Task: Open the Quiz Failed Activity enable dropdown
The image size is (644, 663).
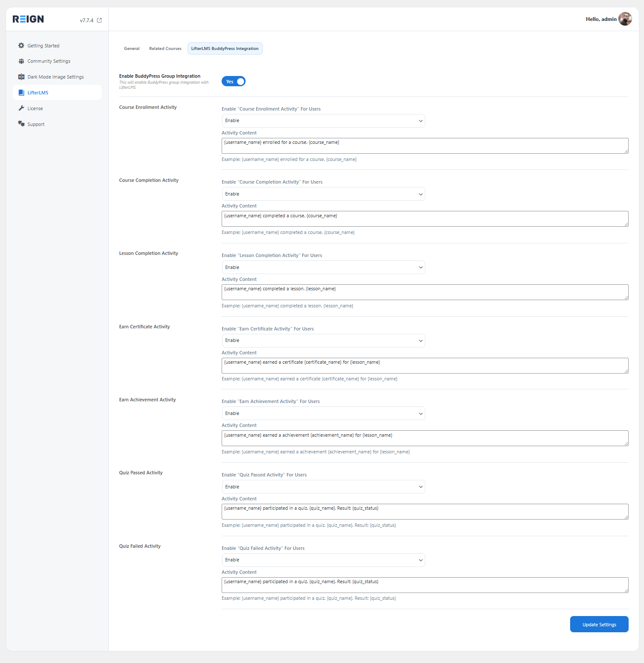Action: pyautogui.click(x=323, y=560)
